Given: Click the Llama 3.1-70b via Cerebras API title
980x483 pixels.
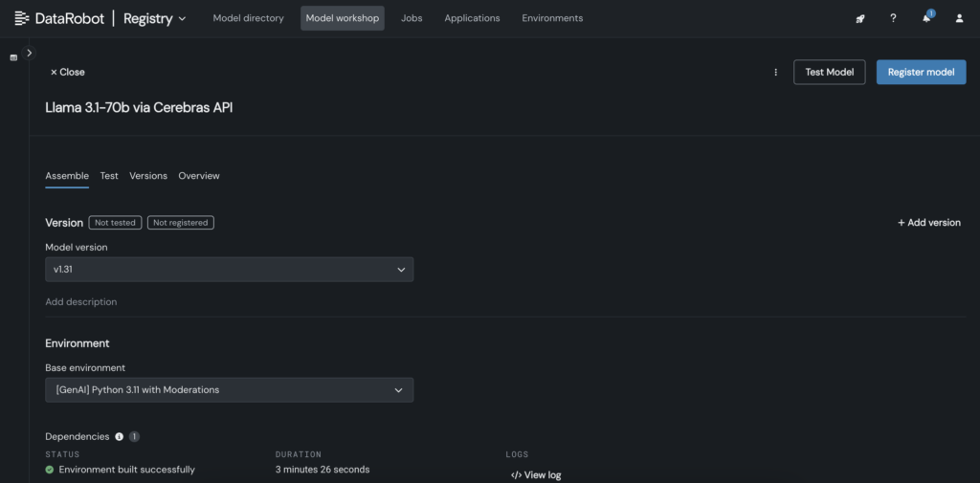Looking at the screenshot, I should [140, 107].
